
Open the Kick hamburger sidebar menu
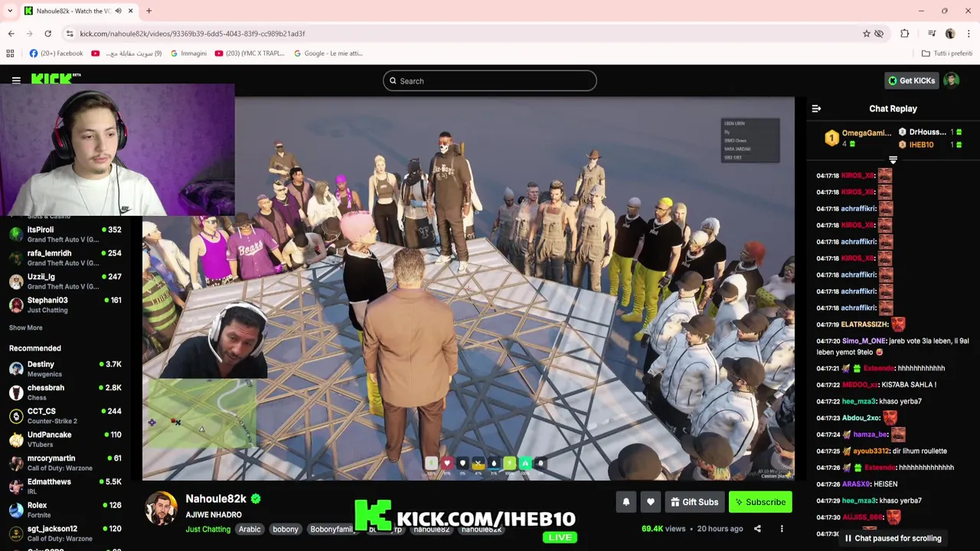16,80
